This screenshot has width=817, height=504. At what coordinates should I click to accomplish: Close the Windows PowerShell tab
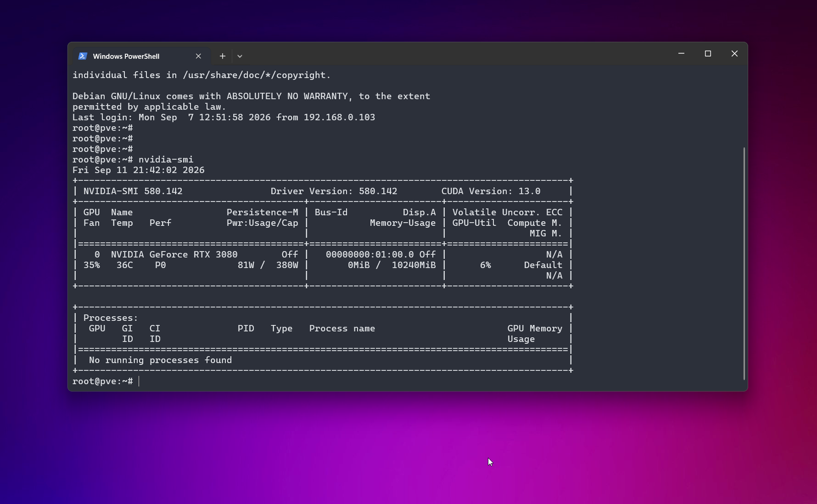tap(198, 56)
